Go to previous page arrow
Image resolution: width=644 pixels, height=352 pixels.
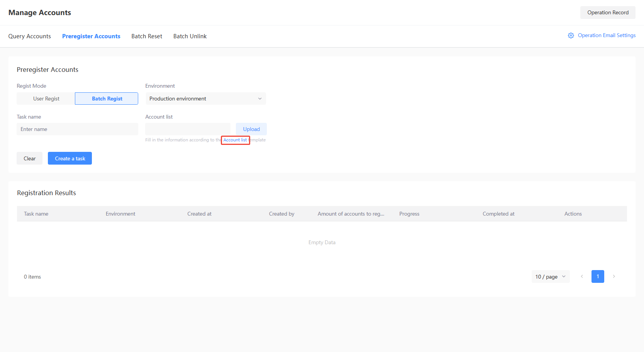click(x=582, y=277)
